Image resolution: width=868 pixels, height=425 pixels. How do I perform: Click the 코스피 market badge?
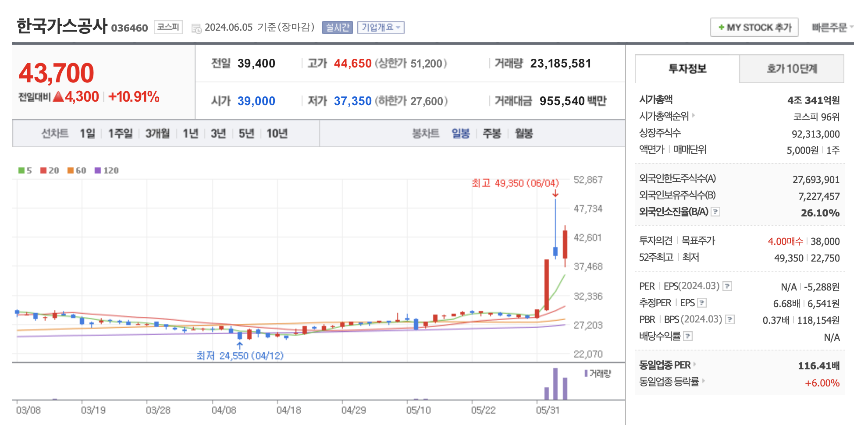(x=168, y=27)
